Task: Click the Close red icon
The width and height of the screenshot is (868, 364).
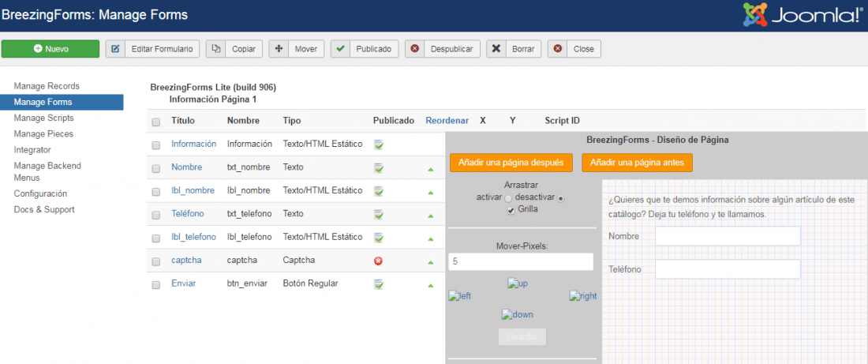Action: pos(557,49)
